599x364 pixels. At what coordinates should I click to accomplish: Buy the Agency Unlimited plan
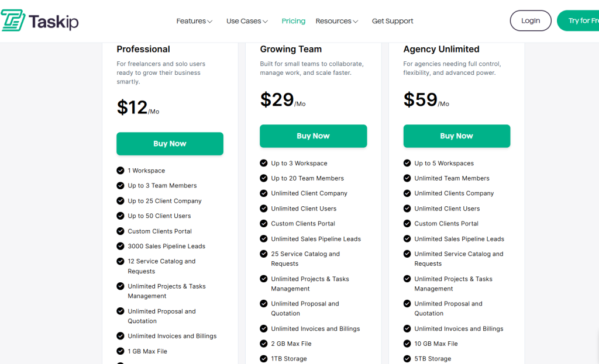click(x=456, y=136)
